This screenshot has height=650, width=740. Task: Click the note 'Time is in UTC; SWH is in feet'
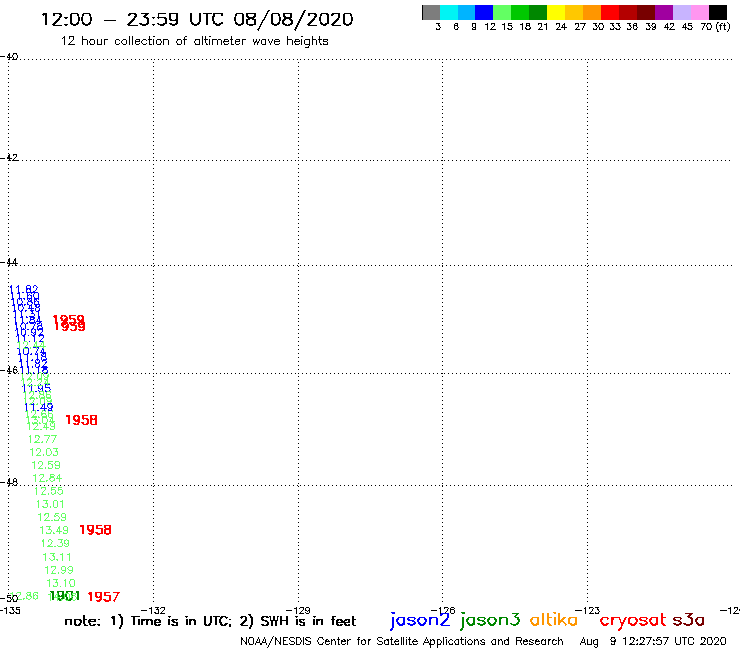click(x=210, y=621)
